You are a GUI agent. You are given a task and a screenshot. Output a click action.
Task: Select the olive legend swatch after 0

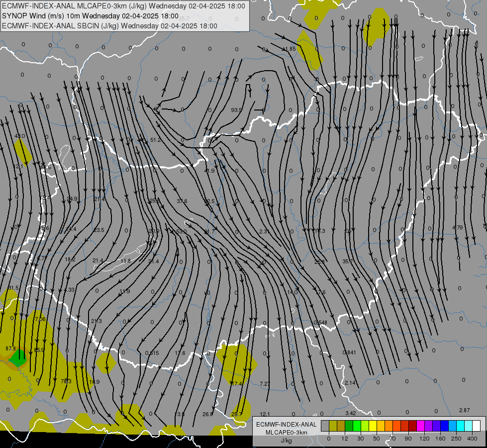coord(333,426)
